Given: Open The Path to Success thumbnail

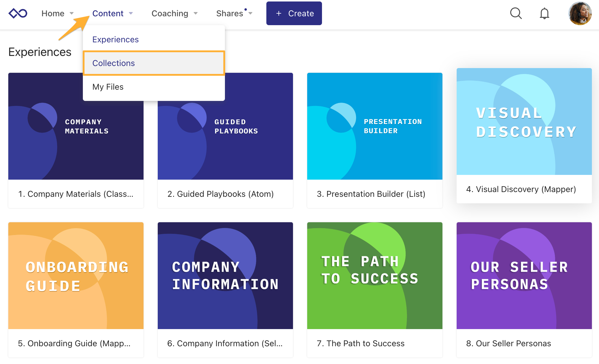Looking at the screenshot, I should 375,276.
